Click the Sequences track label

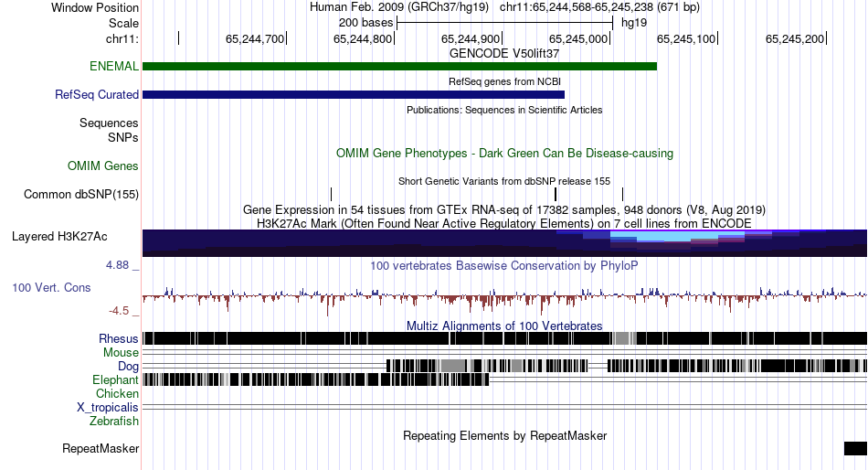pos(109,123)
